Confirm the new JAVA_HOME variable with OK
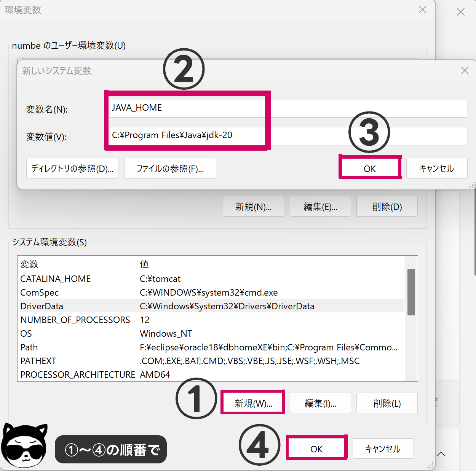 coord(369,168)
